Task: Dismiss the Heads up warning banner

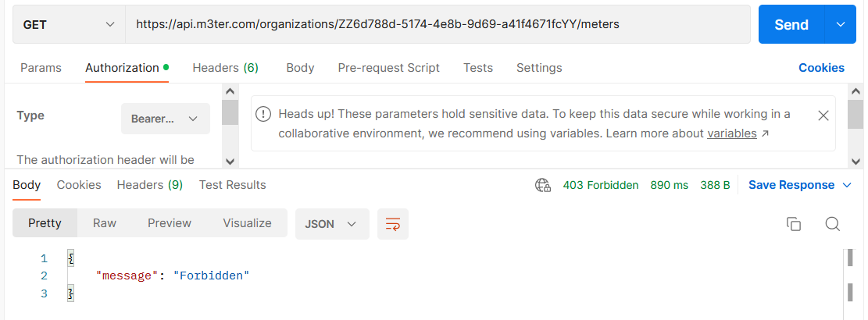Action: pos(823,116)
